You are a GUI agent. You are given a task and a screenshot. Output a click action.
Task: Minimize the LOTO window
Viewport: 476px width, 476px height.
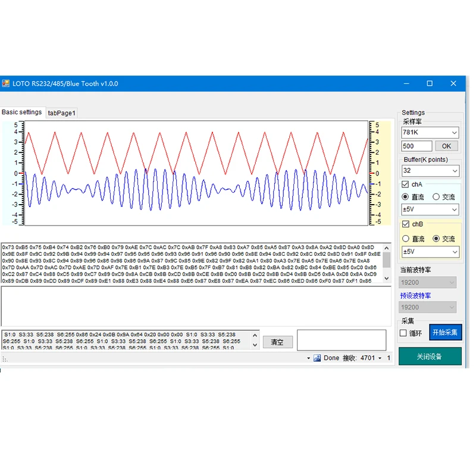406,83
